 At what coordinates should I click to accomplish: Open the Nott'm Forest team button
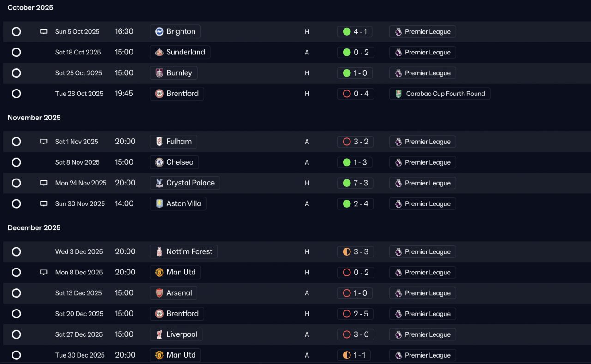click(x=184, y=251)
